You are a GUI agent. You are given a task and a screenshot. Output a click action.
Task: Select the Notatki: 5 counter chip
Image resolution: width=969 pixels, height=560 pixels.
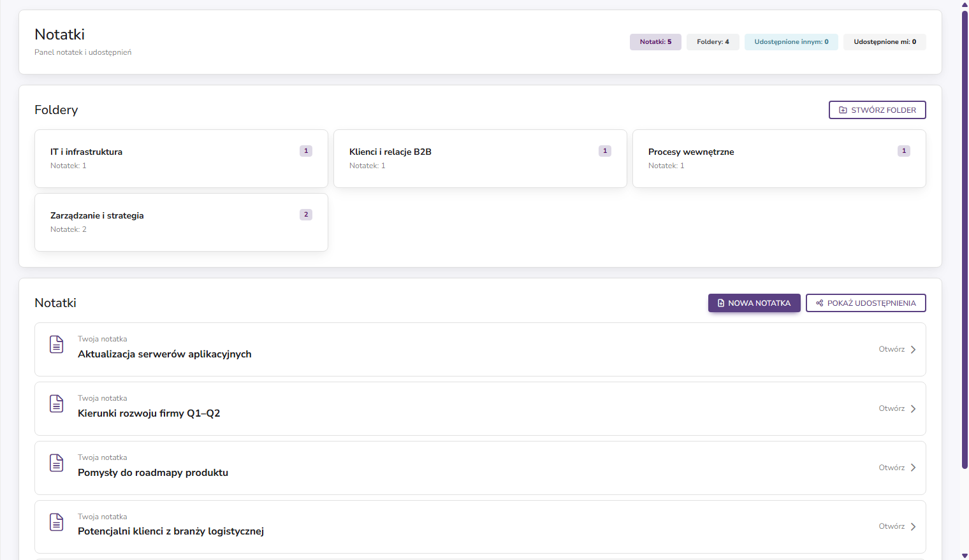point(655,42)
